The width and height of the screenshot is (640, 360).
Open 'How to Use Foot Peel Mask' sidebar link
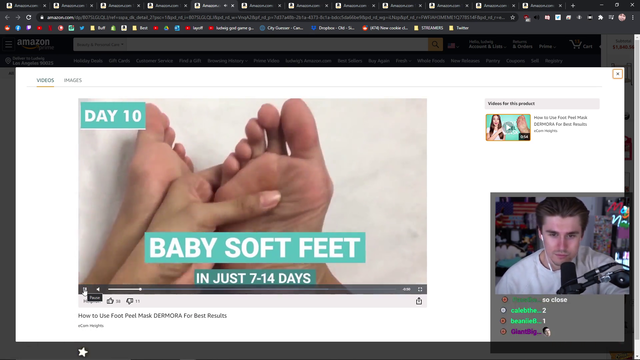560,120
